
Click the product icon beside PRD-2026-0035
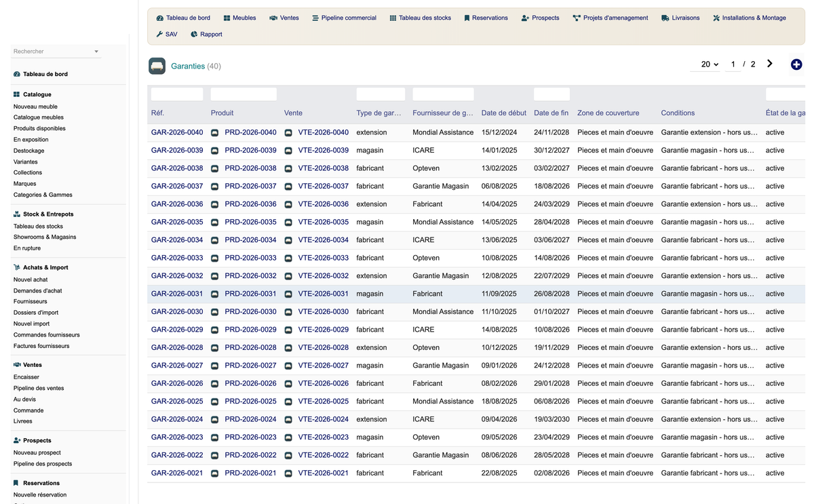point(215,222)
